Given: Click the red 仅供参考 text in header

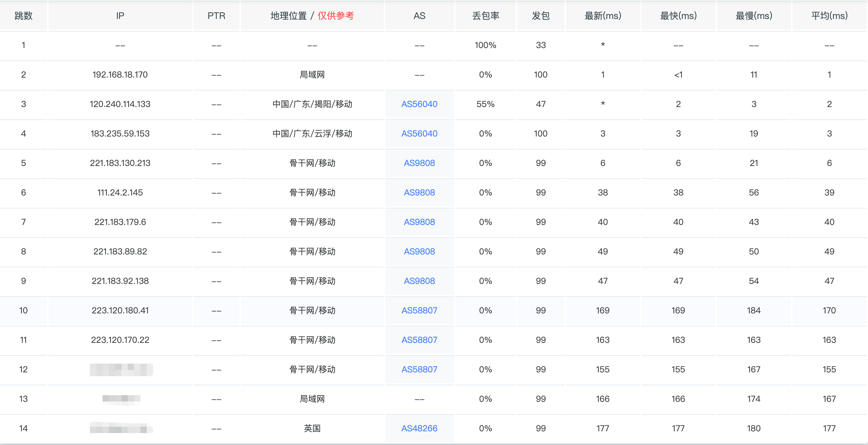Looking at the screenshot, I should pos(336,16).
